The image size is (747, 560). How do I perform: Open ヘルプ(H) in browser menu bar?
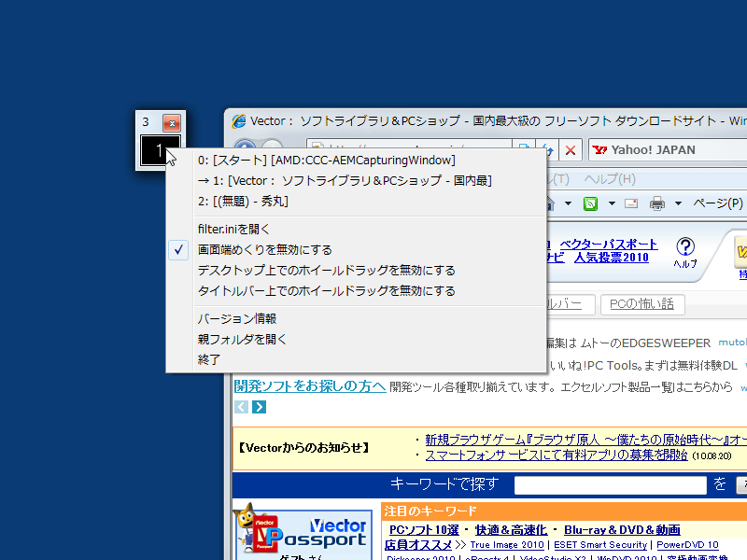coord(610,179)
